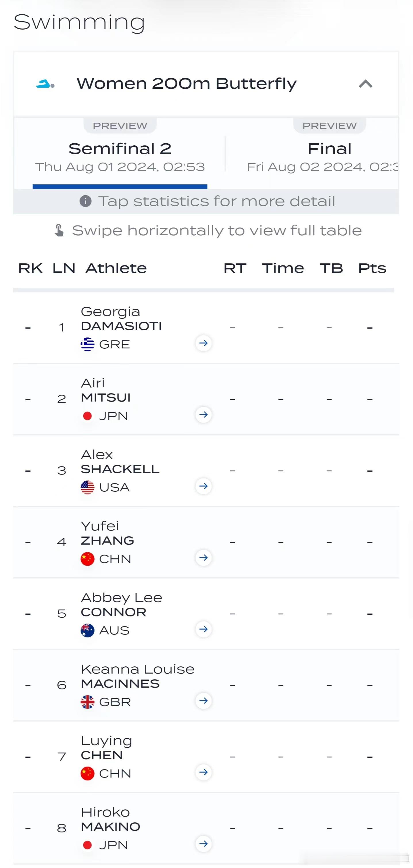Click the RT column header
This screenshot has width=413, height=868.
click(x=235, y=268)
